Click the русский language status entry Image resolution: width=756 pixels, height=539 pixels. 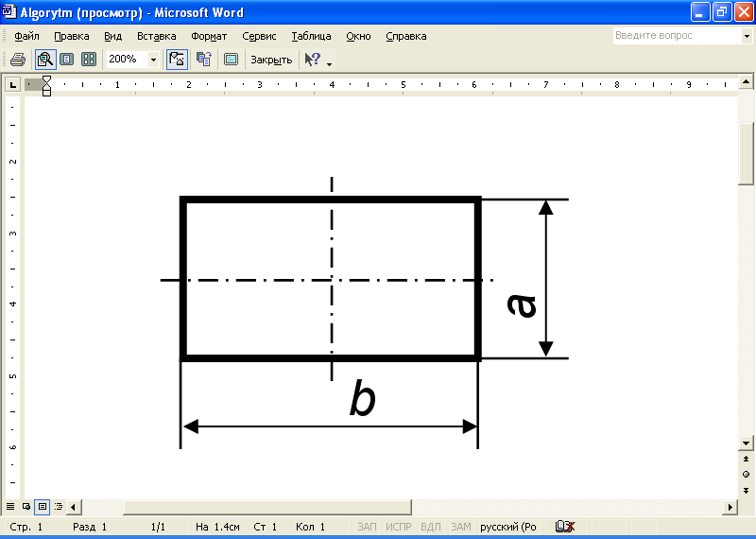tap(508, 527)
